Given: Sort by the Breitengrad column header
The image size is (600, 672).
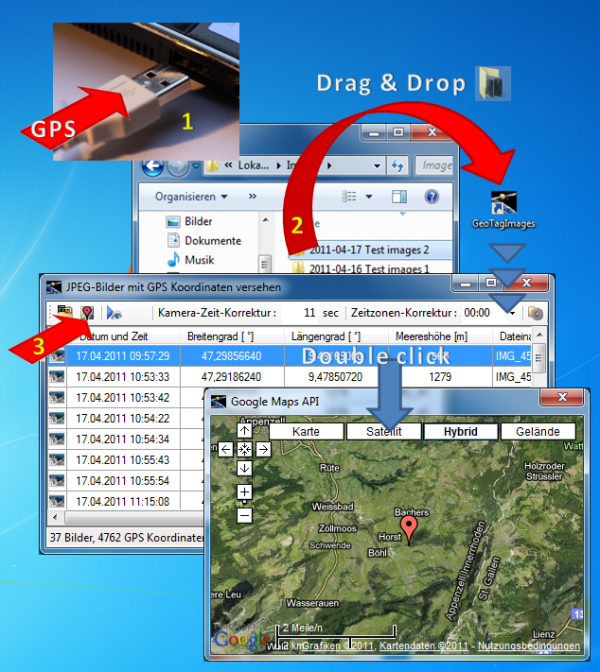Looking at the screenshot, I should point(232,336).
